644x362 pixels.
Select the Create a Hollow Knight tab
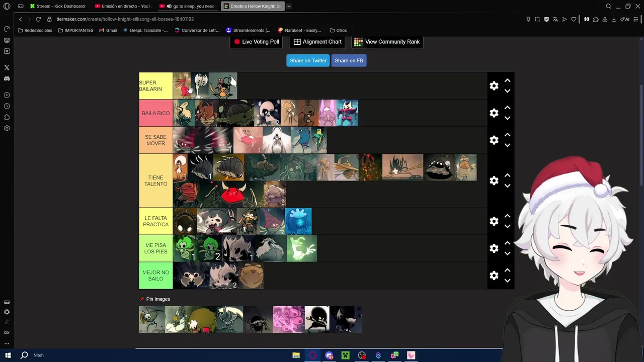[253, 6]
